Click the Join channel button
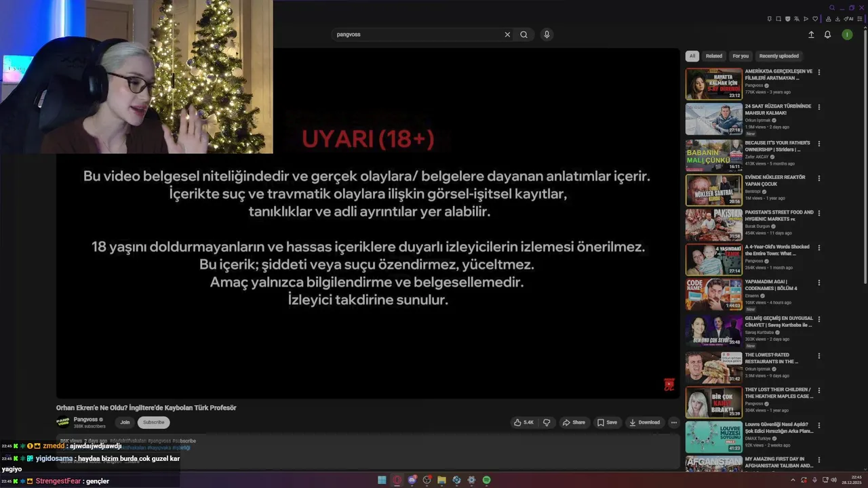 click(125, 422)
